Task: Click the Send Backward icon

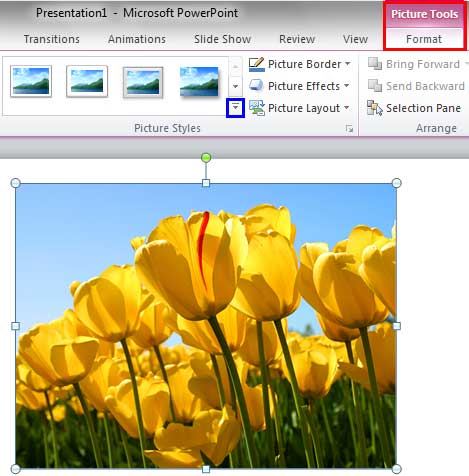Action: coord(375,86)
